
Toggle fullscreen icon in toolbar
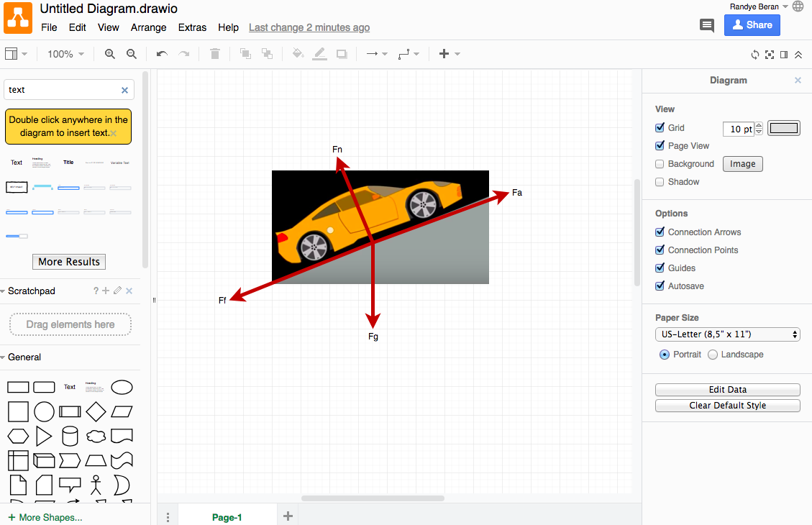click(770, 55)
